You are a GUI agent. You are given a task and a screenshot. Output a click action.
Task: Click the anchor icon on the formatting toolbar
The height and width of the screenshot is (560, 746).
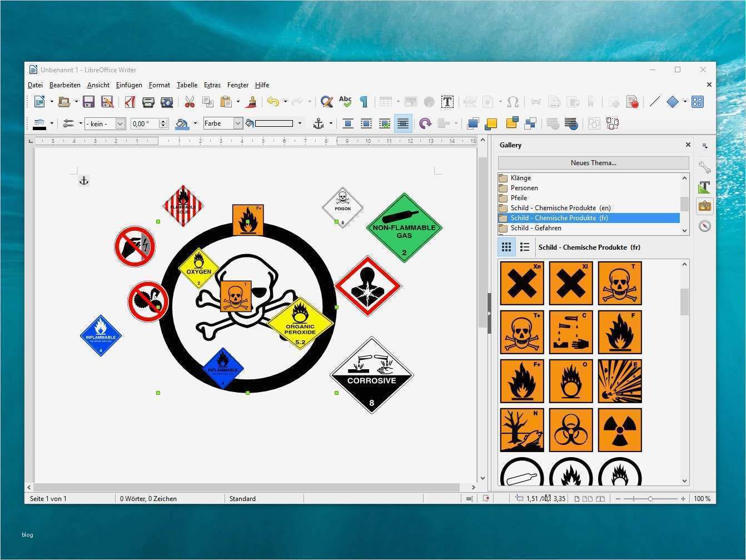click(317, 123)
